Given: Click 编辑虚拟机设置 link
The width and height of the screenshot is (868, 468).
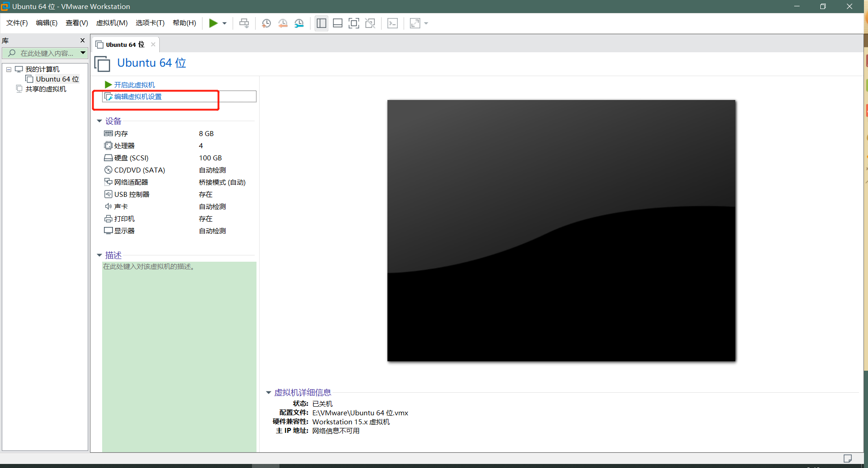Looking at the screenshot, I should point(138,96).
